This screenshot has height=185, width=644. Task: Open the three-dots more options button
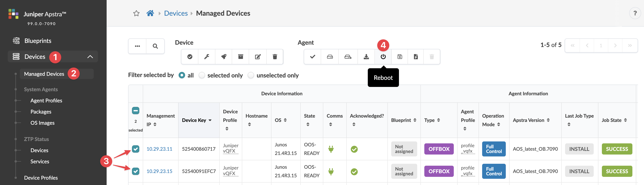point(138,46)
